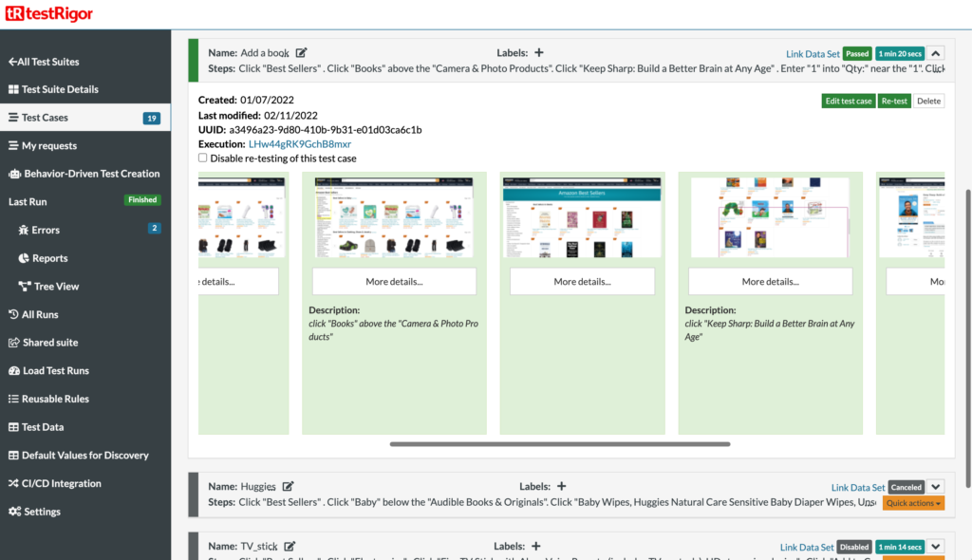Click the My requests list icon
Screen dimensions: 972x560
[x=13, y=146]
